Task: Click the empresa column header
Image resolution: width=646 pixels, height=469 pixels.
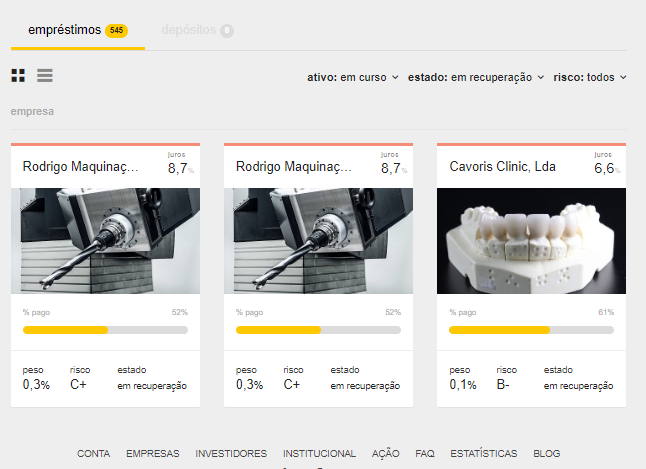Action: tap(32, 112)
